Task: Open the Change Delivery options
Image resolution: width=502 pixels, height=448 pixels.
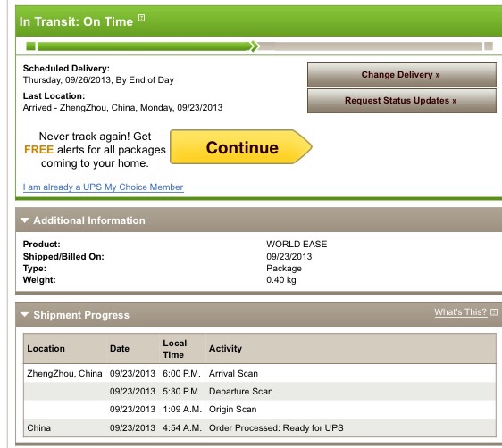Action: point(402,75)
